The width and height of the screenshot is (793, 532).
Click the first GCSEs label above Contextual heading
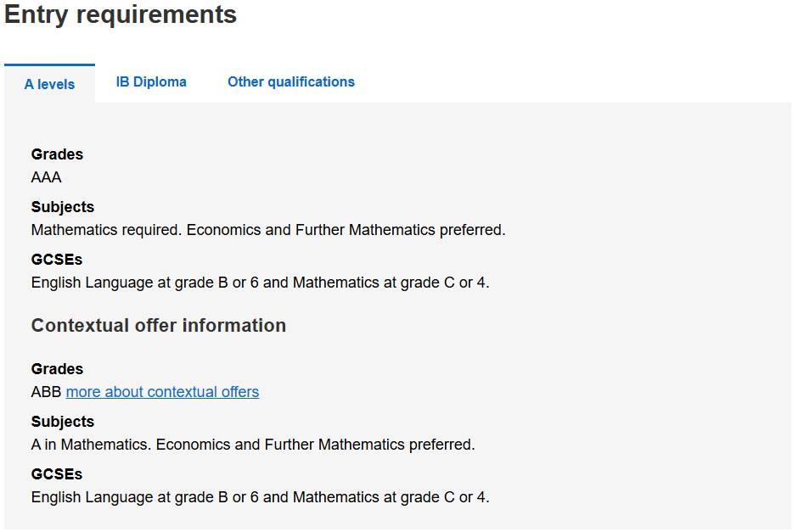point(57,260)
